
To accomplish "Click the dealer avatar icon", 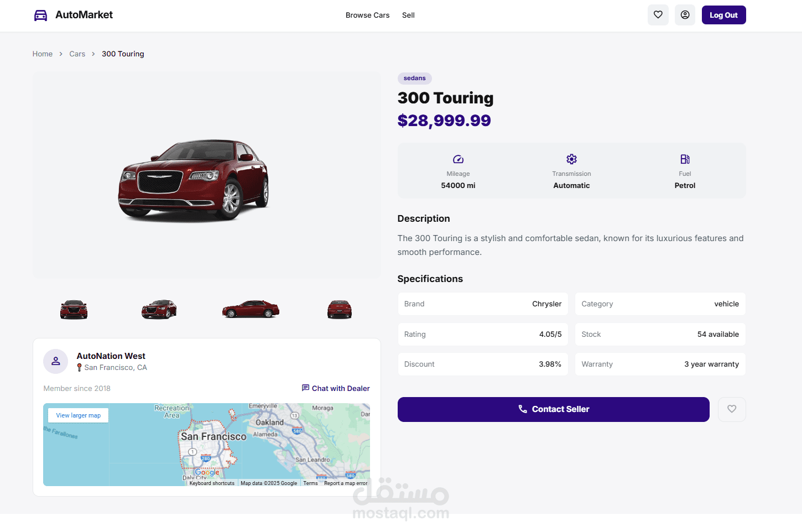I will pyautogui.click(x=56, y=361).
